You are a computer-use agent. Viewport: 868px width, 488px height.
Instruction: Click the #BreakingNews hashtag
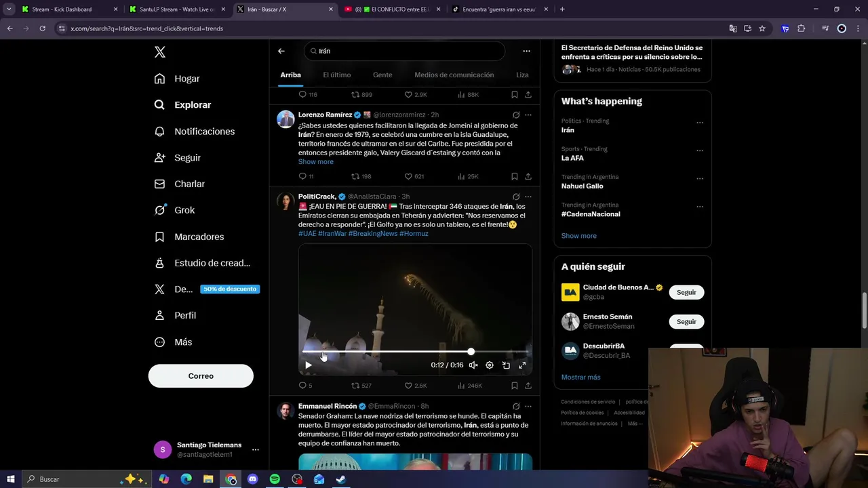point(373,234)
